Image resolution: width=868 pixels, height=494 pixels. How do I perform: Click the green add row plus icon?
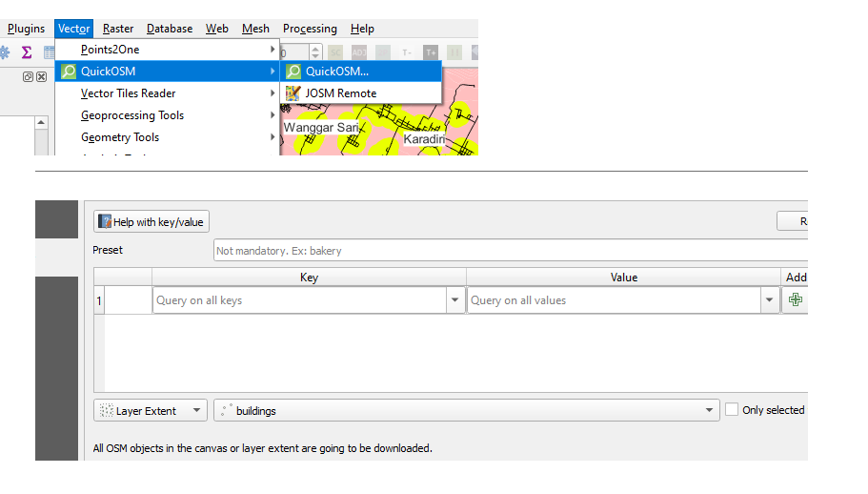pyautogui.click(x=796, y=299)
